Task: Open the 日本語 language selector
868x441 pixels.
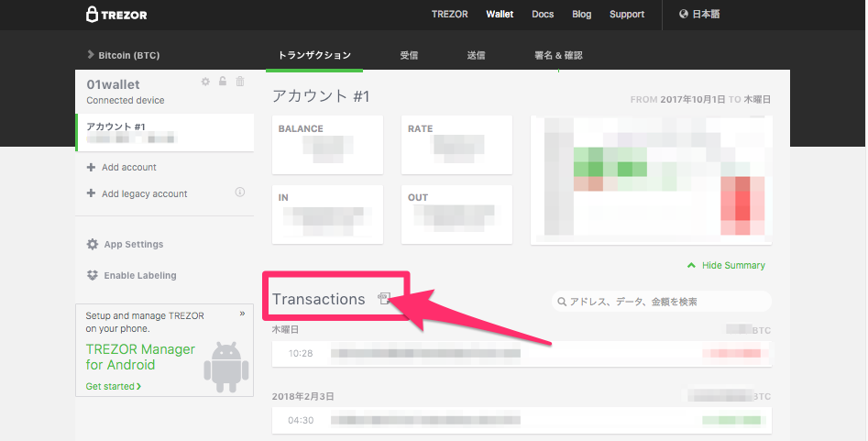Action: tap(699, 15)
